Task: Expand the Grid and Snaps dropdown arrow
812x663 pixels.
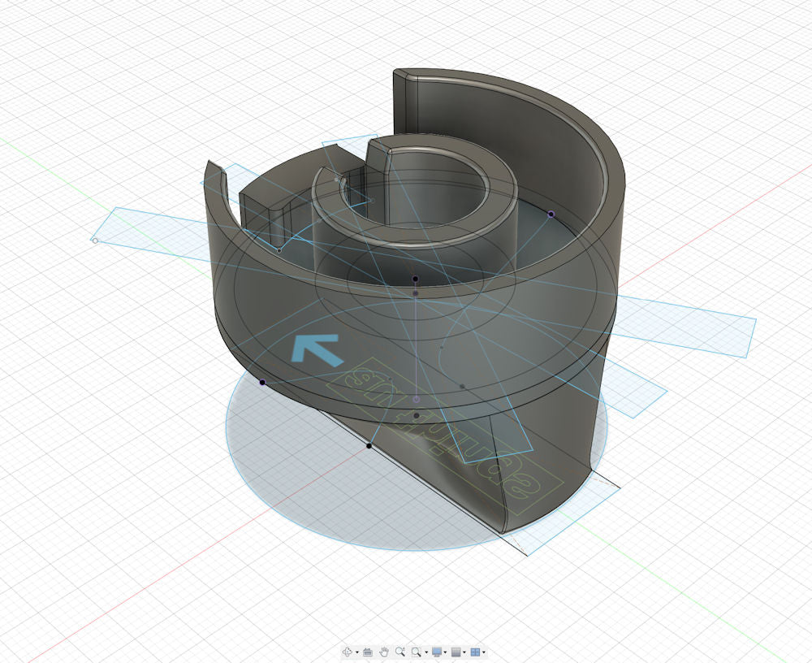Action: pyautogui.click(x=464, y=652)
